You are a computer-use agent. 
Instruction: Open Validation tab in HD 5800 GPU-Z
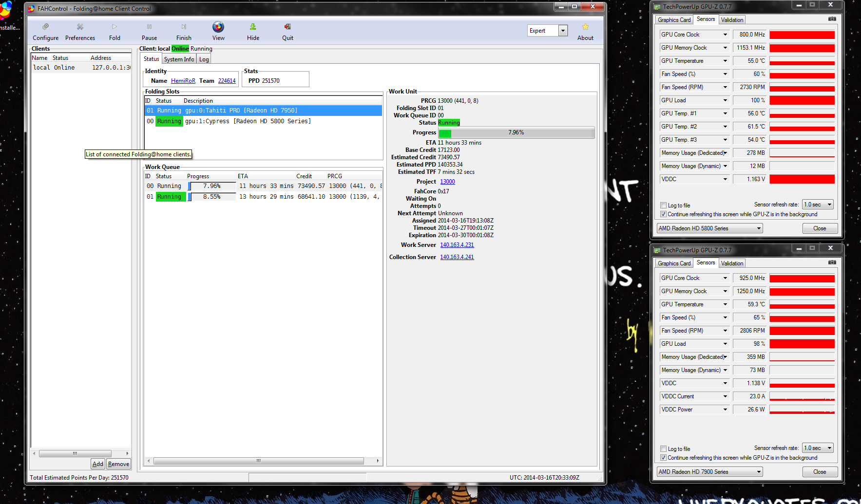coord(732,20)
